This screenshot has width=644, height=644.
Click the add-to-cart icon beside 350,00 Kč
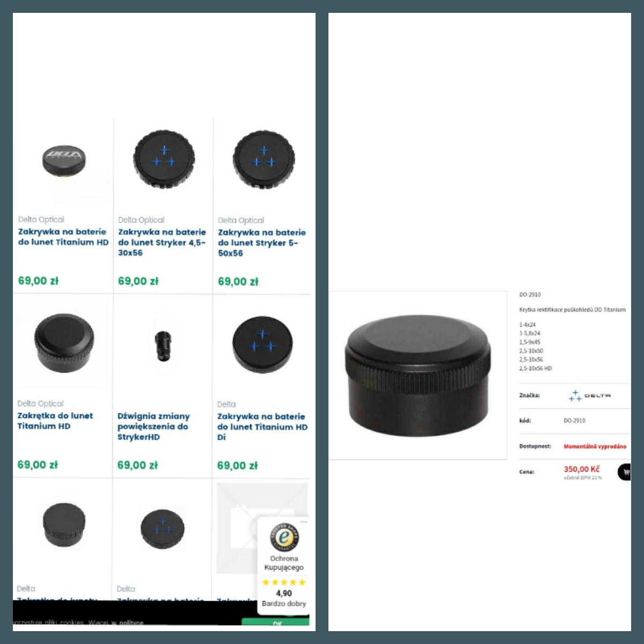(x=625, y=472)
